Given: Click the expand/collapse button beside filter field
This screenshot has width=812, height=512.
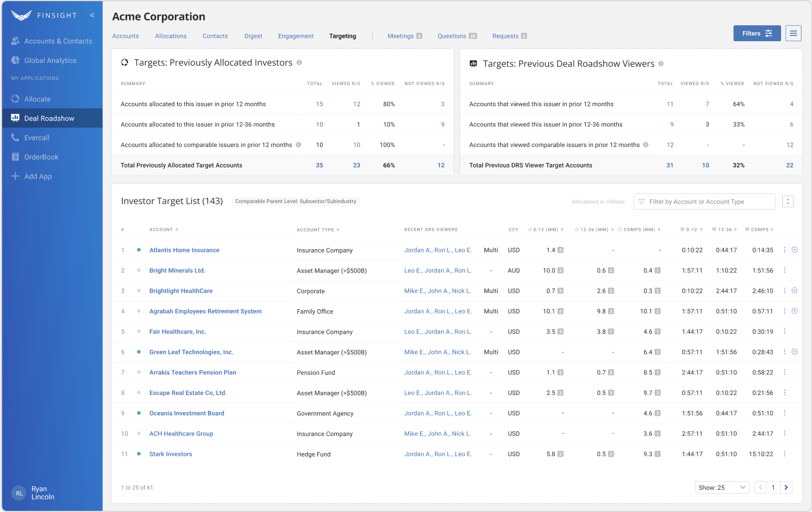Looking at the screenshot, I should [x=788, y=201].
